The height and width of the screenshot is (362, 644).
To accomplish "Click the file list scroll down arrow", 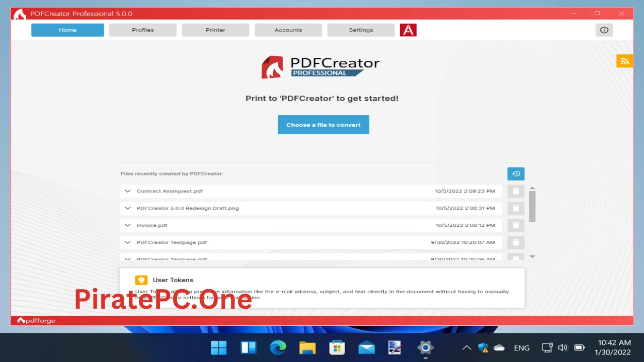I will pyautogui.click(x=532, y=257).
